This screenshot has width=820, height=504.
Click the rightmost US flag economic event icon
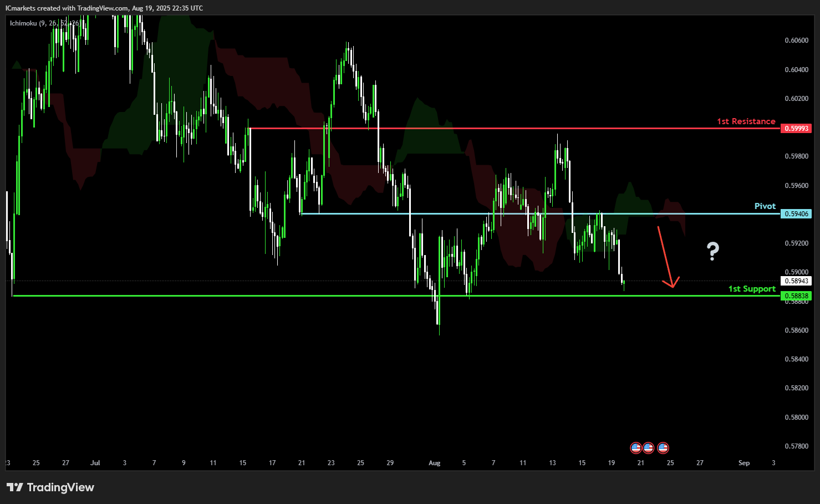pyautogui.click(x=663, y=447)
